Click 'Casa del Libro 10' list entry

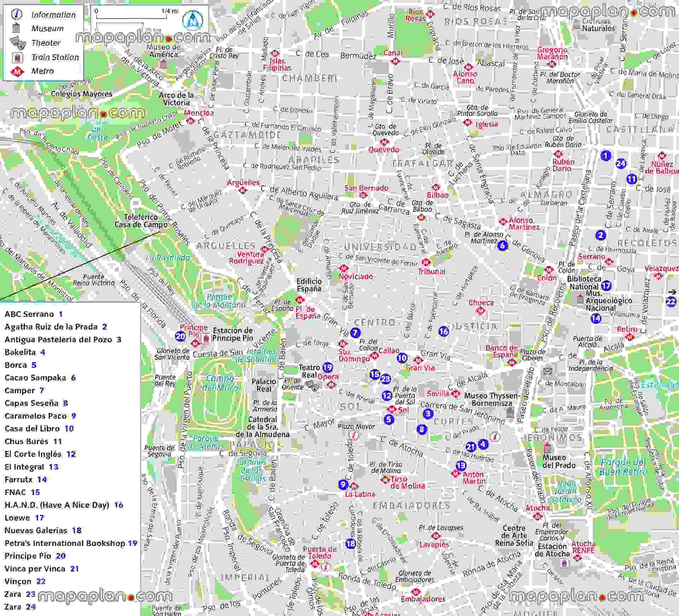[39, 429]
